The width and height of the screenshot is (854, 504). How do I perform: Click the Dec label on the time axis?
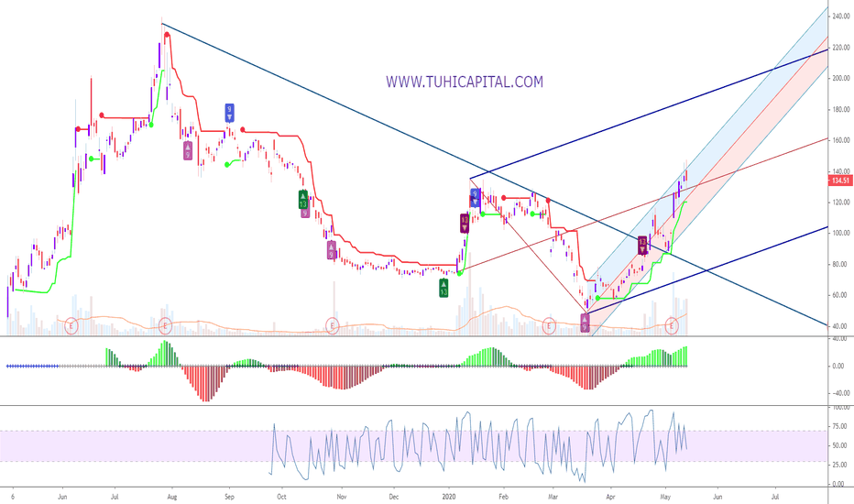pyautogui.click(x=394, y=497)
